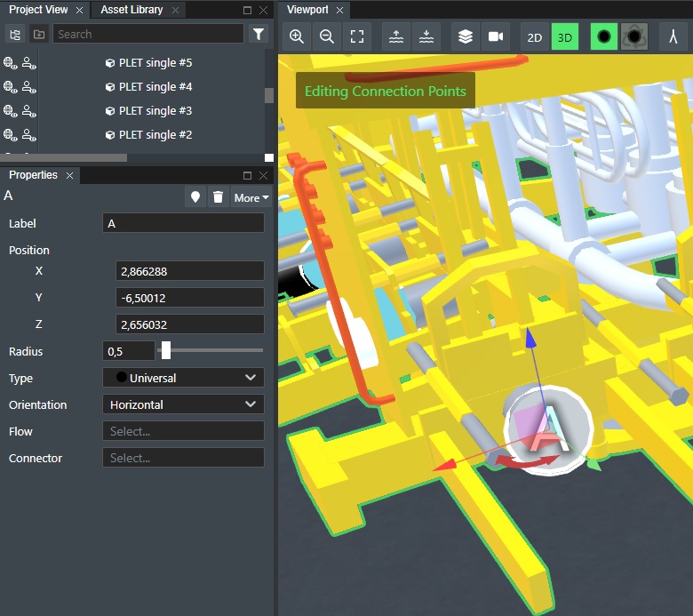This screenshot has width=693, height=616.
Task: Switch to the Asset Library tab
Action: (x=131, y=10)
